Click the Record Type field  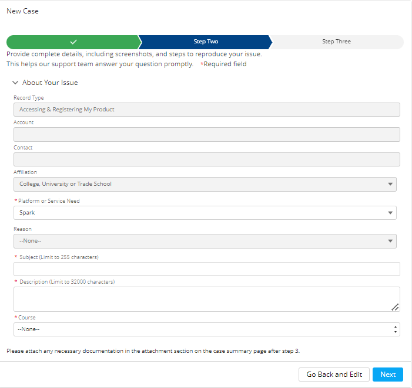tap(206, 110)
